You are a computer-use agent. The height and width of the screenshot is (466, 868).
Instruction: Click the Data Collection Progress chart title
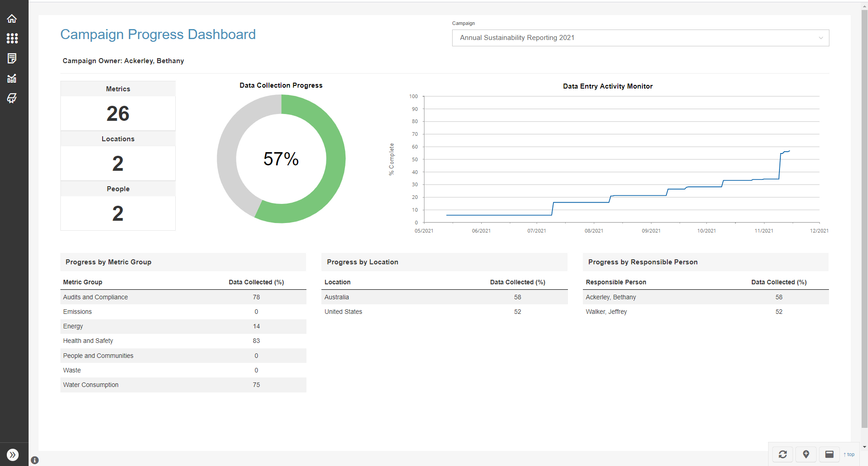pyautogui.click(x=281, y=85)
